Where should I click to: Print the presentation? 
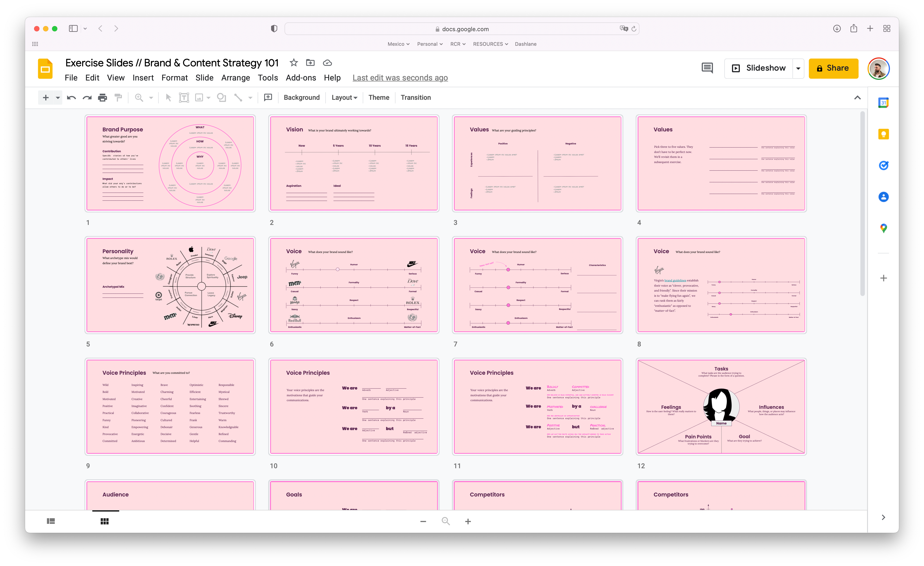[x=102, y=98]
